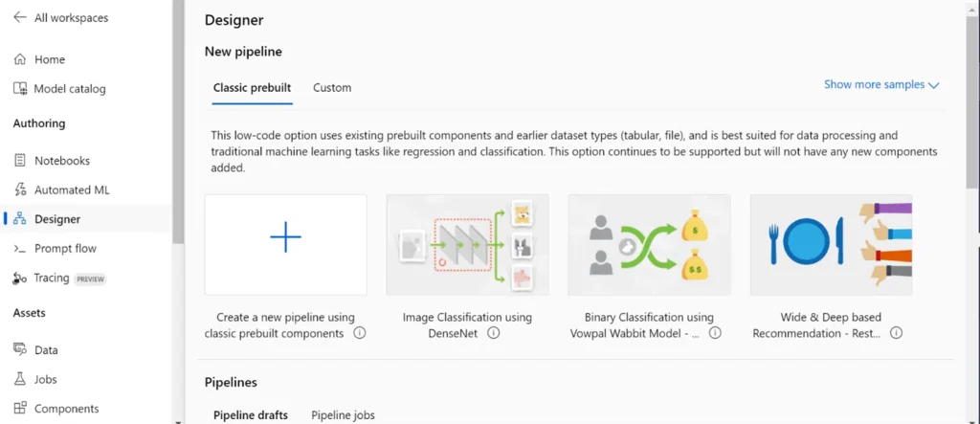The width and height of the screenshot is (980, 424).
Task: Click info icon for DenseNet sample
Action: point(494,333)
